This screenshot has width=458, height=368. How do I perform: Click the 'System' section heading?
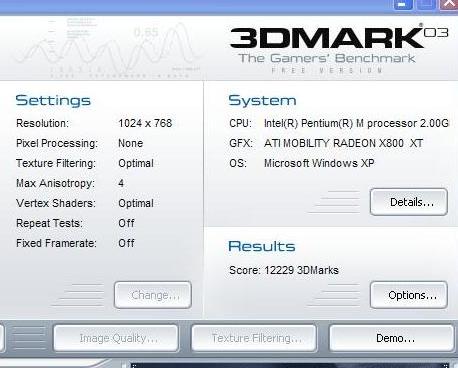point(262,100)
